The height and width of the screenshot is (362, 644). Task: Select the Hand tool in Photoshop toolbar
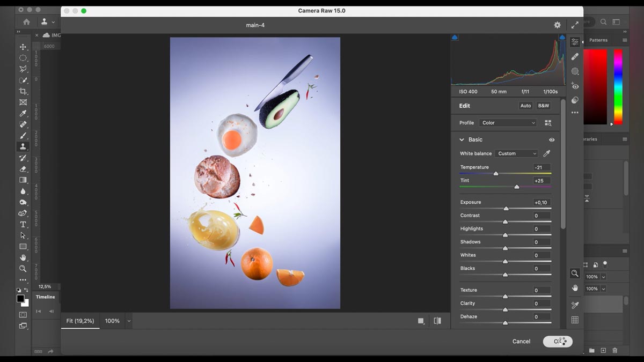pyautogui.click(x=23, y=257)
